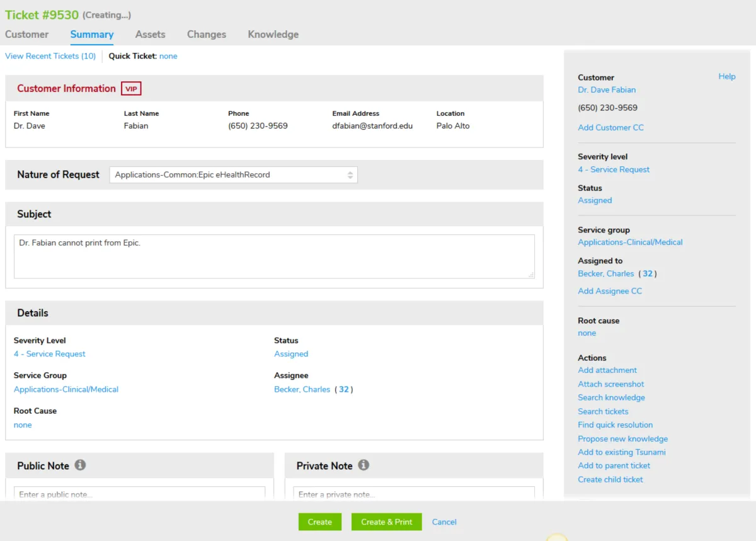Click in the Subject text area
Screen dimensions: 756x541
[x=274, y=256]
